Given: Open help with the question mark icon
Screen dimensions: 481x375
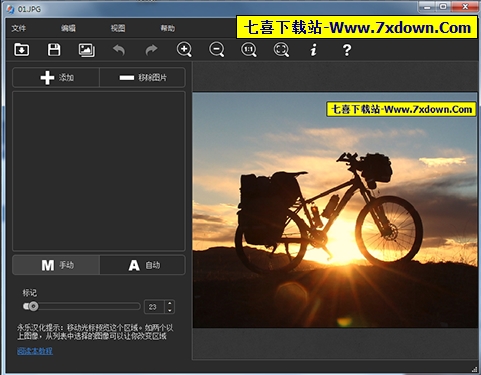Looking at the screenshot, I should pos(347,50).
